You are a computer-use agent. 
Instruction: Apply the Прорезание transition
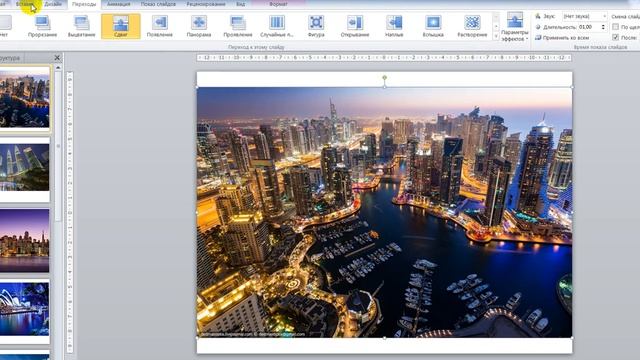coord(42,27)
